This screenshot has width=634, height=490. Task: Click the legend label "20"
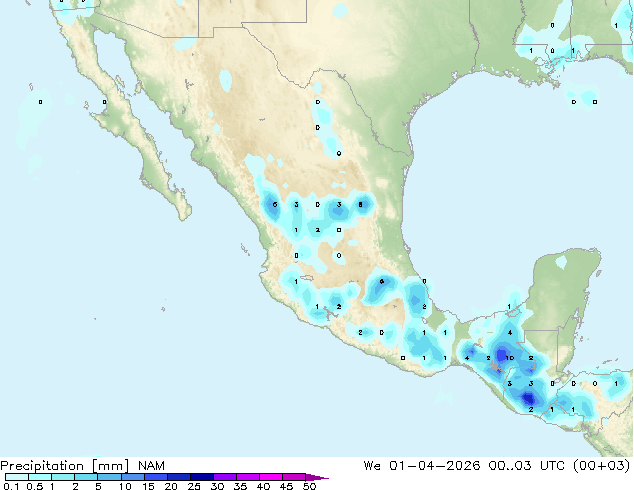click(x=171, y=486)
